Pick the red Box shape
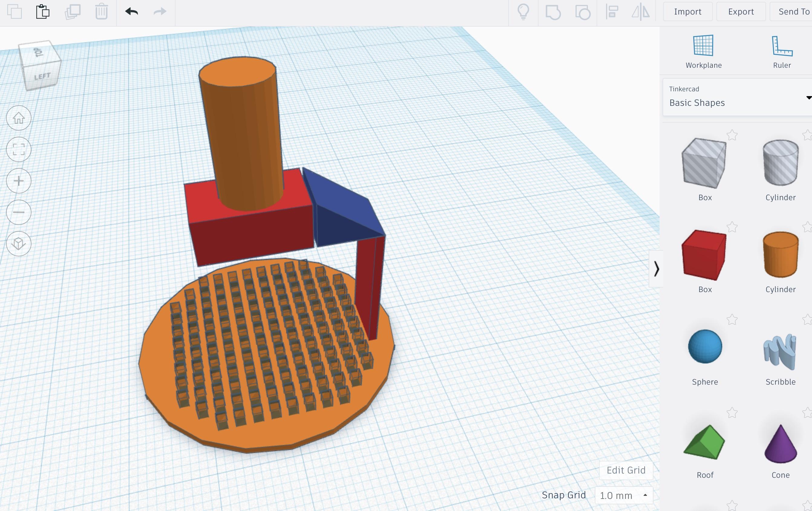Image resolution: width=812 pixels, height=511 pixels. (704, 255)
